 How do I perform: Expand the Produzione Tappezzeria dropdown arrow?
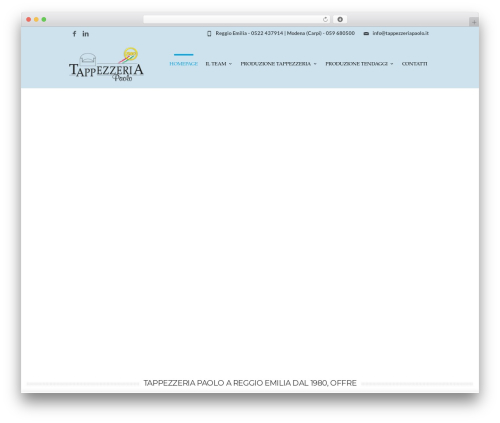point(315,64)
